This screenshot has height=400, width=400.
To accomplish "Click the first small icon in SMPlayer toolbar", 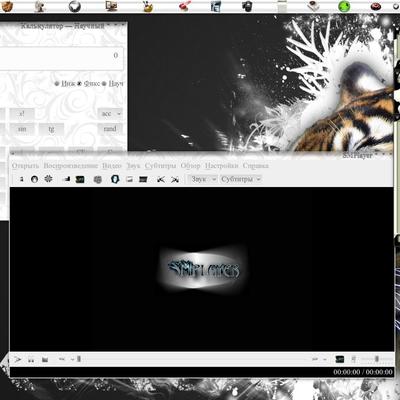I will coord(22,179).
